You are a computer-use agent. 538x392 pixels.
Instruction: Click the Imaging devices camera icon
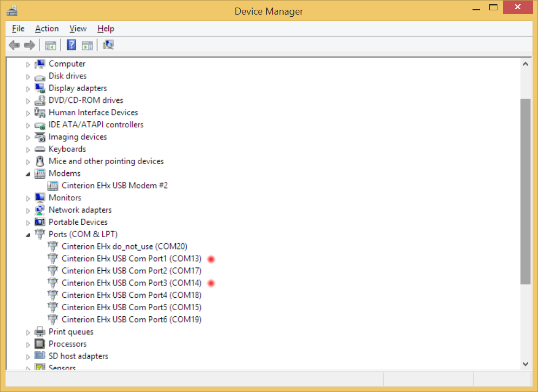click(x=40, y=137)
